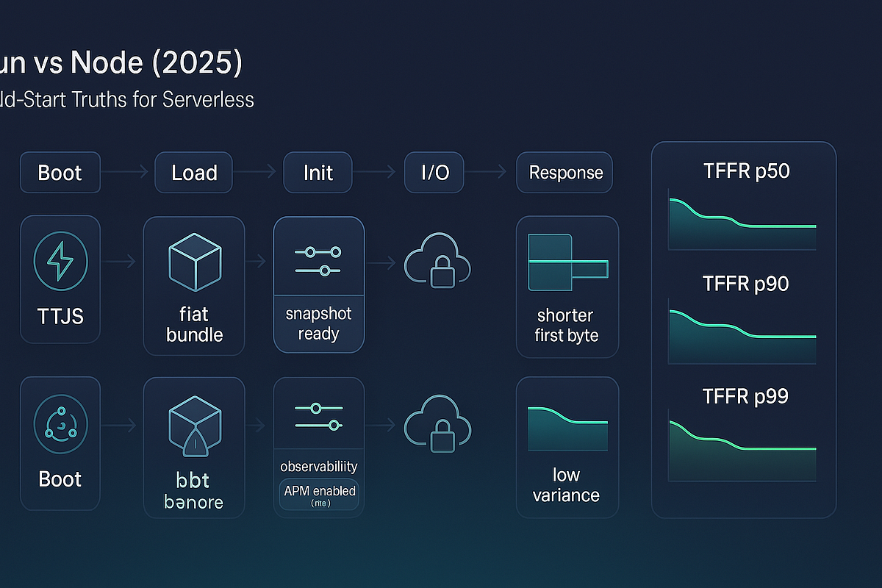882x588 pixels.
Task: Click the cloud lock icon in TTJS row
Action: 437,262
